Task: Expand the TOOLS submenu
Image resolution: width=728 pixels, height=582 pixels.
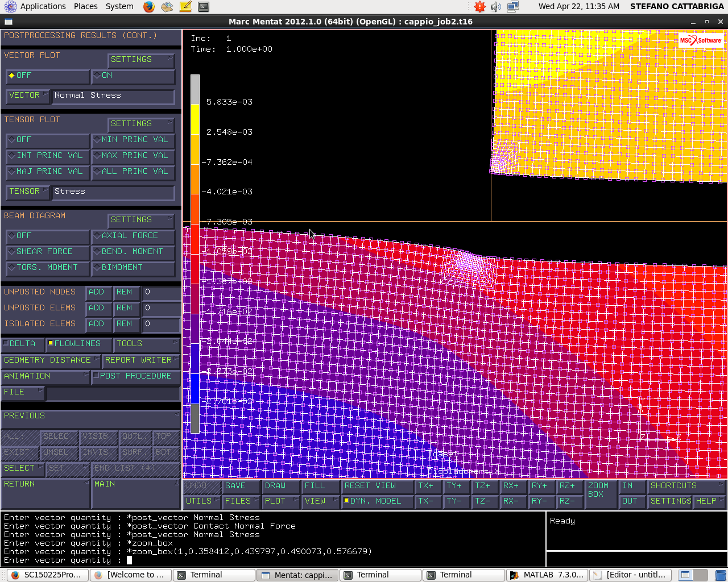Action: click(x=147, y=344)
